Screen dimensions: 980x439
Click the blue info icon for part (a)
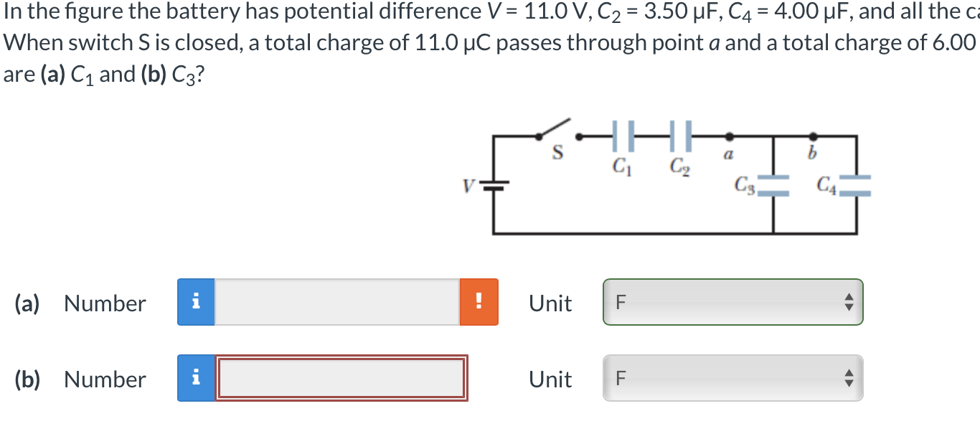pyautogui.click(x=196, y=303)
